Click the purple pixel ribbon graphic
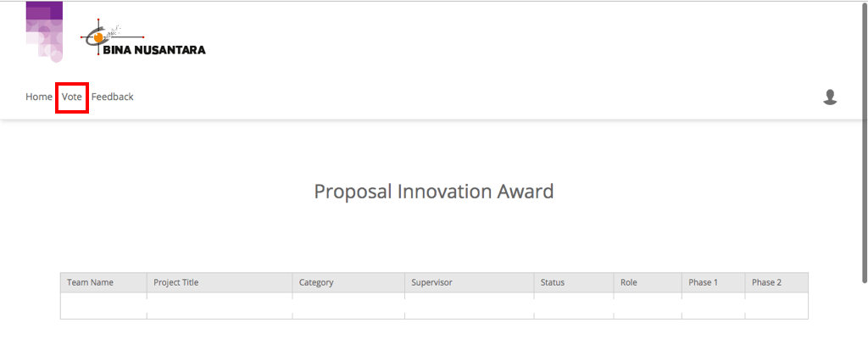868x356 pixels. (x=44, y=31)
